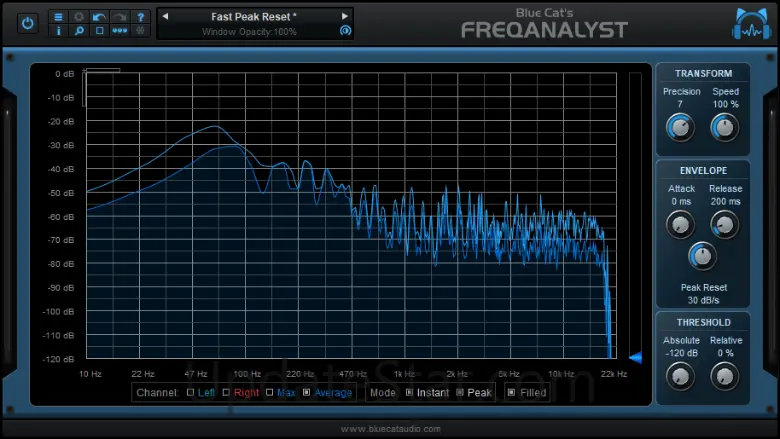The width and height of the screenshot is (780, 439).
Task: Click the square window mode icon
Action: pyautogui.click(x=99, y=31)
